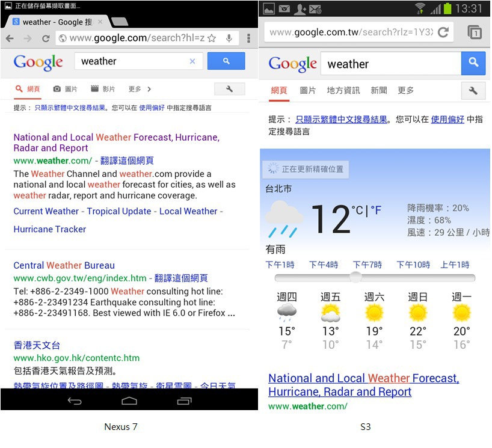The width and height of the screenshot is (492, 448).
Task: Open search tools wrench on Nexus 7
Action: tap(229, 89)
